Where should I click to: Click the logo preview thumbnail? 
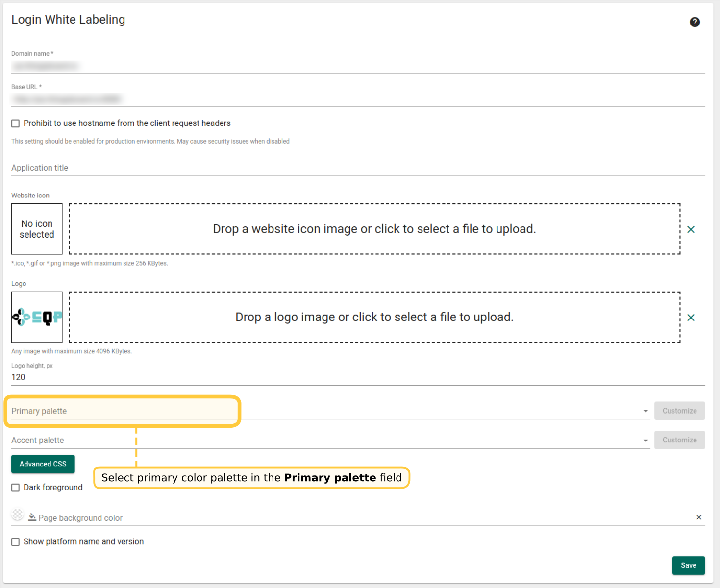tap(37, 317)
